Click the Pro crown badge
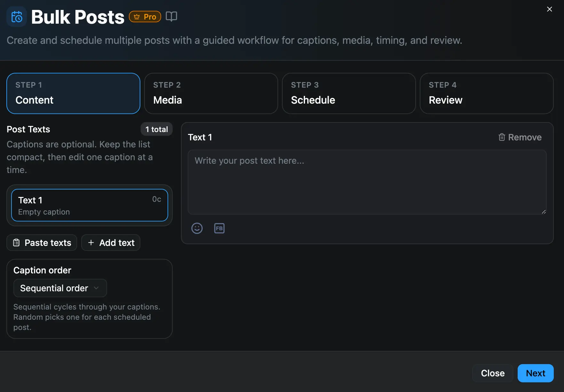Screen dimensions: 564x392 [145, 16]
